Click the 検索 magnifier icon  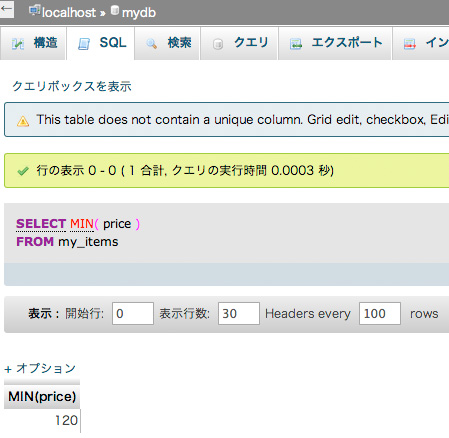pos(151,44)
